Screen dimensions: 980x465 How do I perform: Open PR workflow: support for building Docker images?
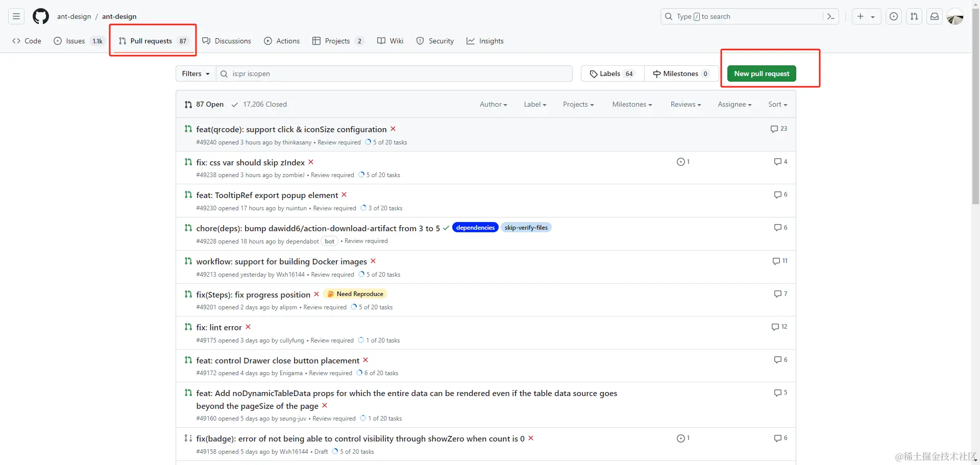point(281,261)
